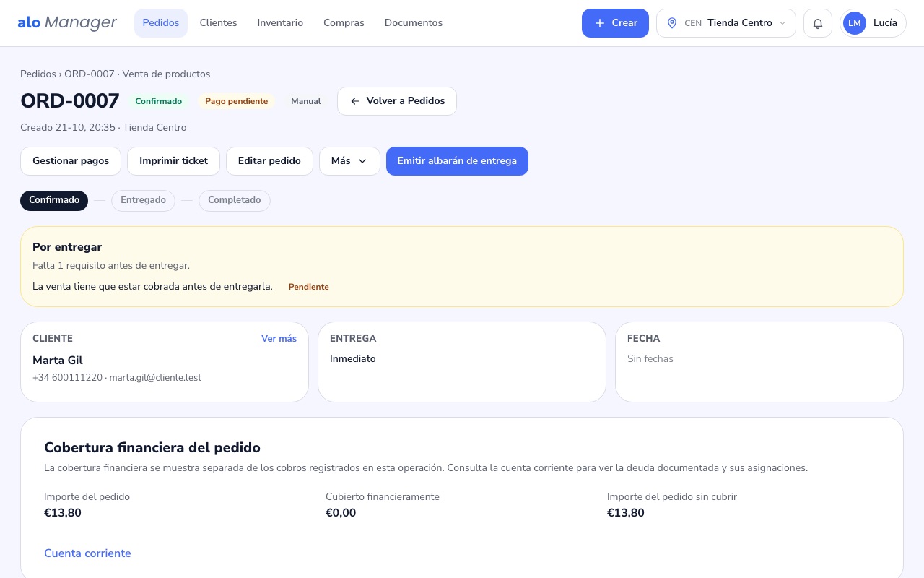Open Gestionar pagos

[71, 161]
